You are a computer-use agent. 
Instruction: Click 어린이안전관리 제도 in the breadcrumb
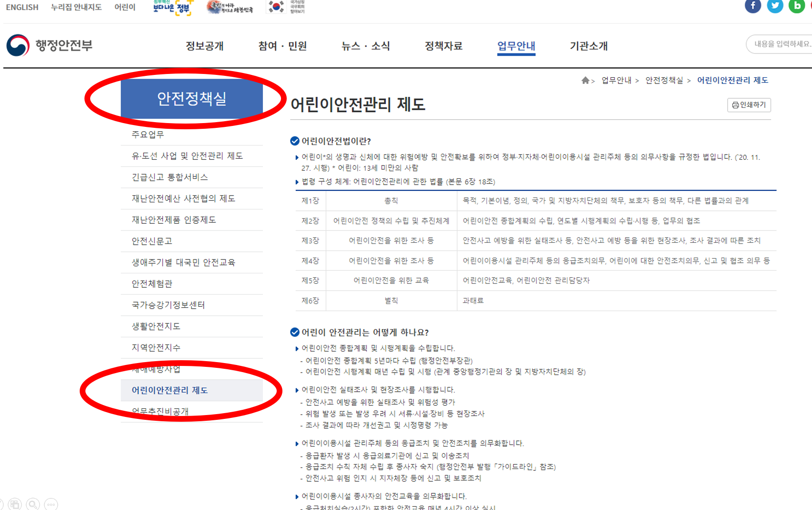click(733, 80)
